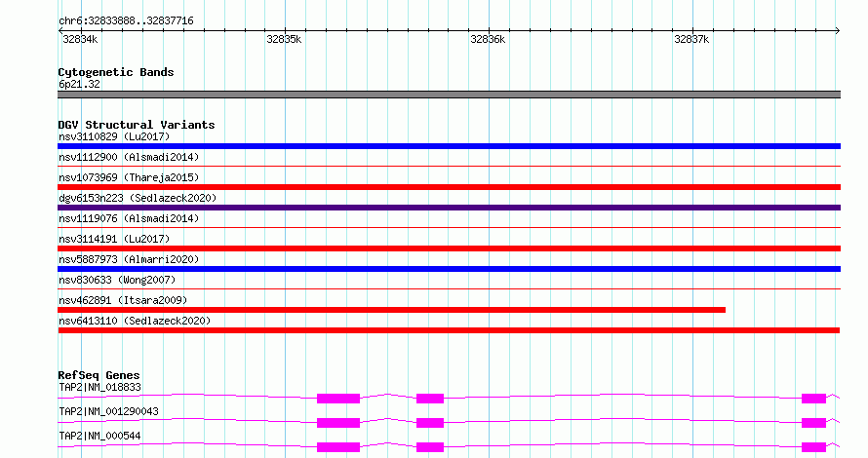Select the nsv6413110 (Sedlazeck2020) variant label
Viewport: 868px width, 458px height.
pos(135,321)
